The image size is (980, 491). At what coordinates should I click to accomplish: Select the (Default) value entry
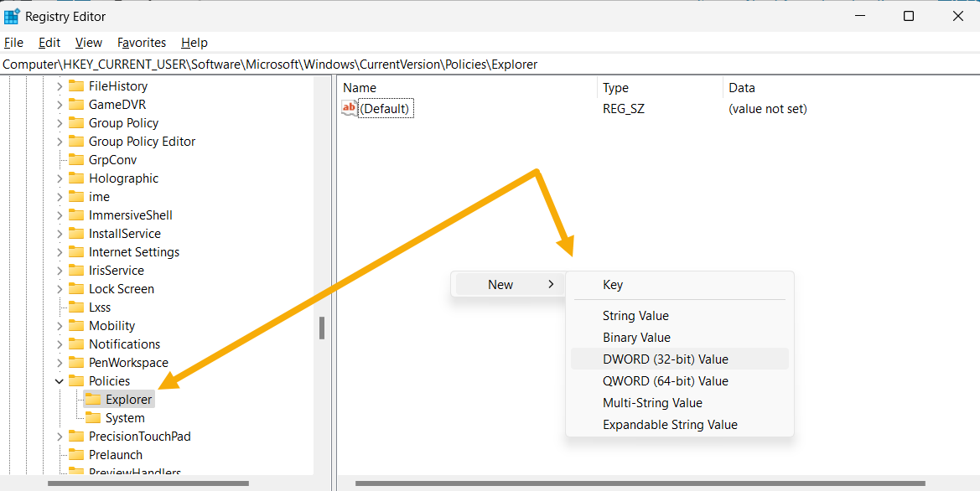point(386,108)
